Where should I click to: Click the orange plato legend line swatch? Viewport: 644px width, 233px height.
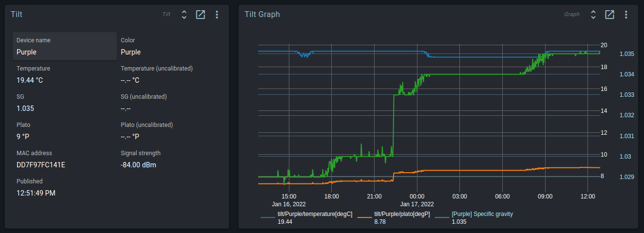364,218
